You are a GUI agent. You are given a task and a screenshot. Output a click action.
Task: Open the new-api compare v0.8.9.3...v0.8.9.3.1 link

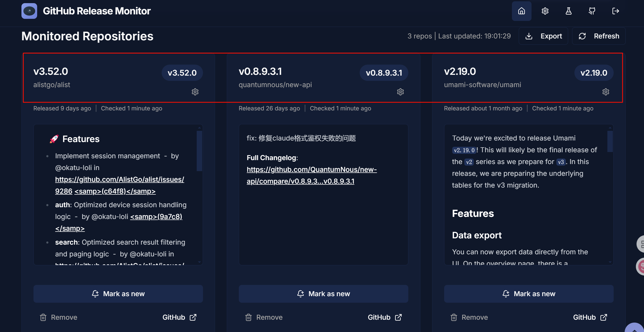pos(312,175)
